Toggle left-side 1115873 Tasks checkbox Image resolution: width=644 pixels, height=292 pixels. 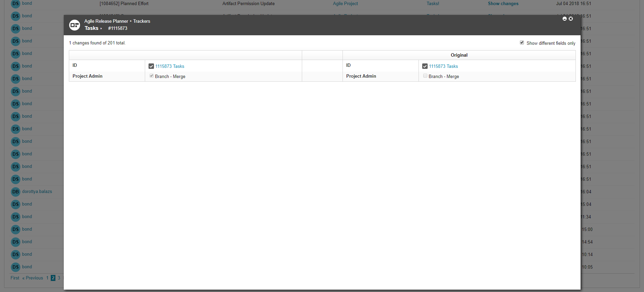[151, 66]
